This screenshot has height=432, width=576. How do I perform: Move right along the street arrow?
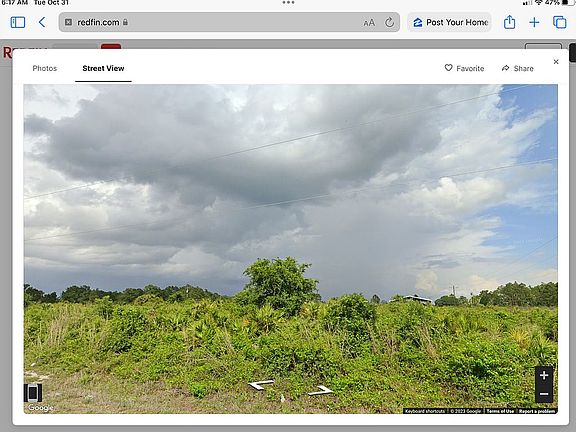pyautogui.click(x=321, y=390)
